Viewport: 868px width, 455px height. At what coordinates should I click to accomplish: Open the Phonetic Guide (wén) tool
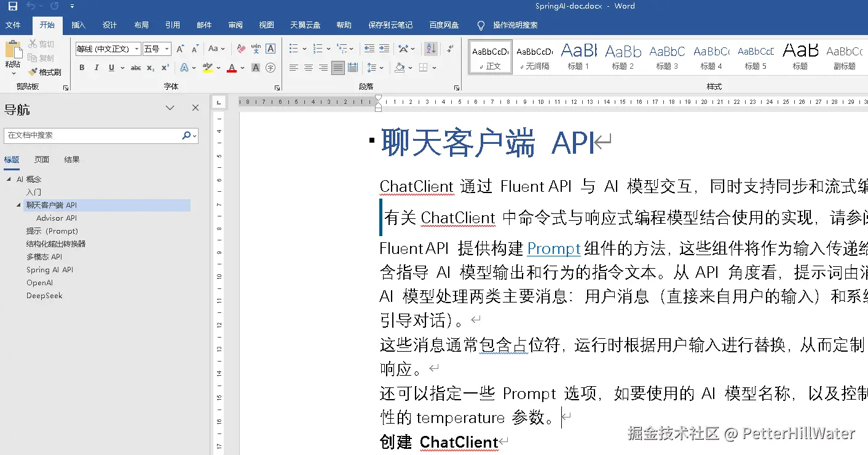click(x=256, y=49)
